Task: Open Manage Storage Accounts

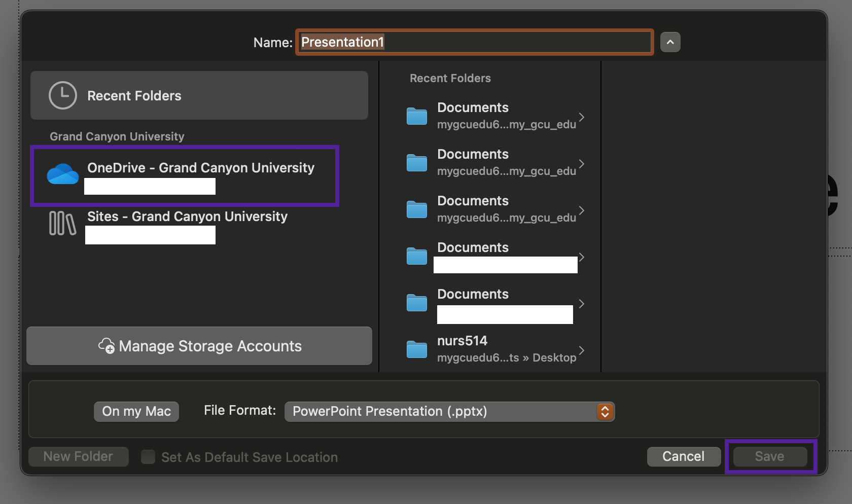Action: [199, 346]
